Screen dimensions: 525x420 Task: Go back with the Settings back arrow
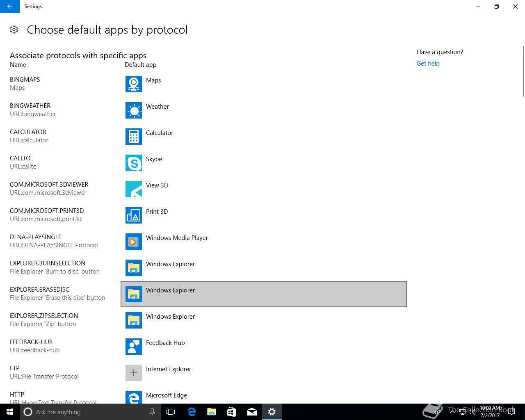pyautogui.click(x=10, y=7)
